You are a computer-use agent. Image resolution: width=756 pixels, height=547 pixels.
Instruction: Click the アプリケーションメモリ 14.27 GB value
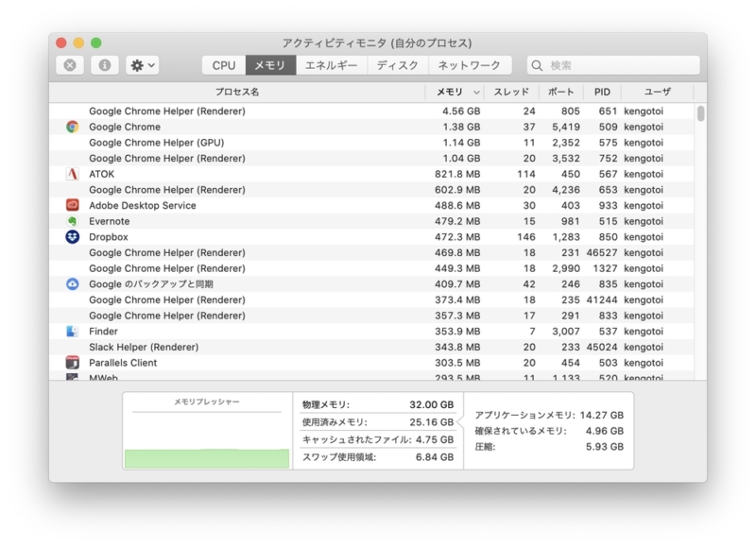tap(602, 415)
